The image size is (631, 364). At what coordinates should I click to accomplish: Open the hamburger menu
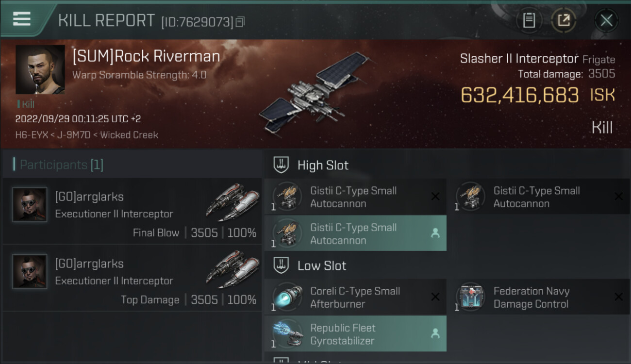(x=22, y=19)
